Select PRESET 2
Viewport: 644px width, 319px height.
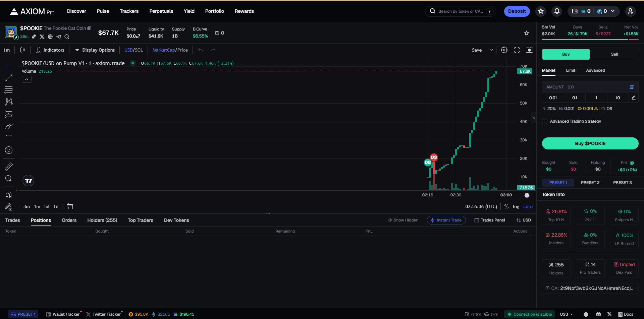[x=590, y=183]
